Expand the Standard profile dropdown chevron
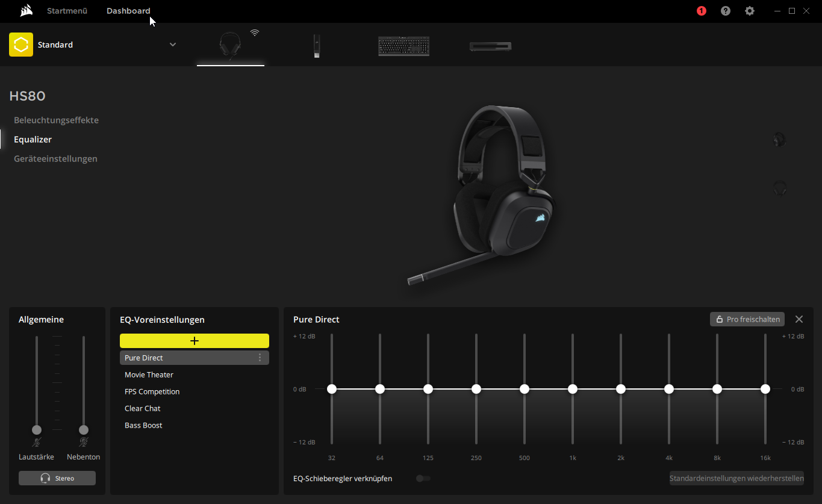Image resolution: width=822 pixels, height=504 pixels. tap(173, 45)
